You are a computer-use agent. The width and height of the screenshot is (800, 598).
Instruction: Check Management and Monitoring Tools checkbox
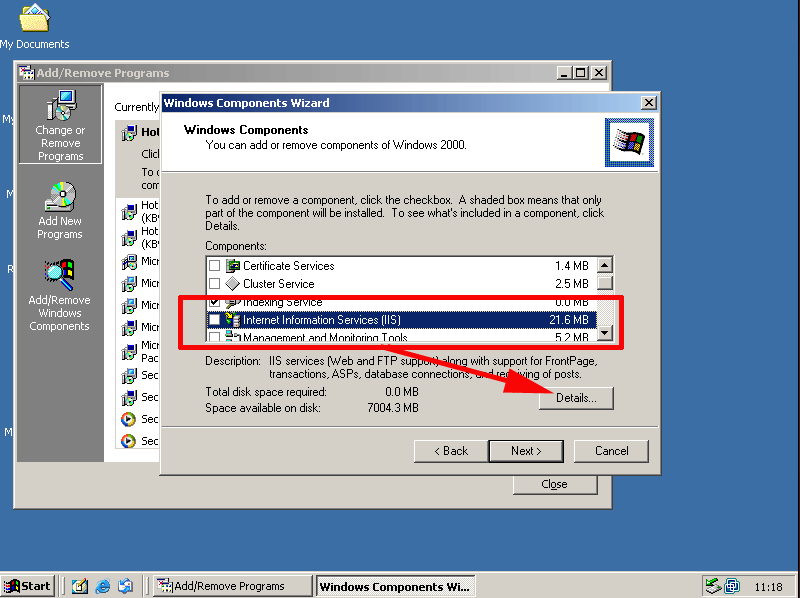coord(214,337)
